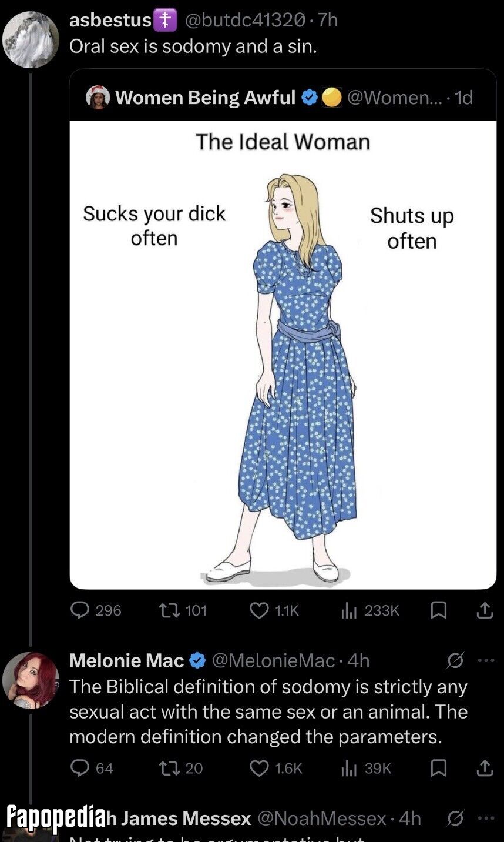This screenshot has height=842, width=504.
Task: Reply to Melonie Mac's post
Action: [92, 768]
